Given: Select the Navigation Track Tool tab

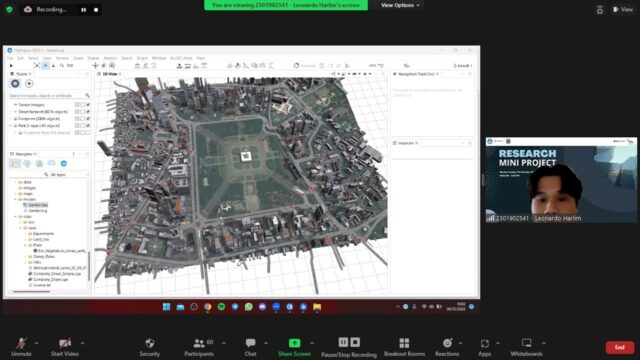Looking at the screenshot, I should pyautogui.click(x=416, y=74).
